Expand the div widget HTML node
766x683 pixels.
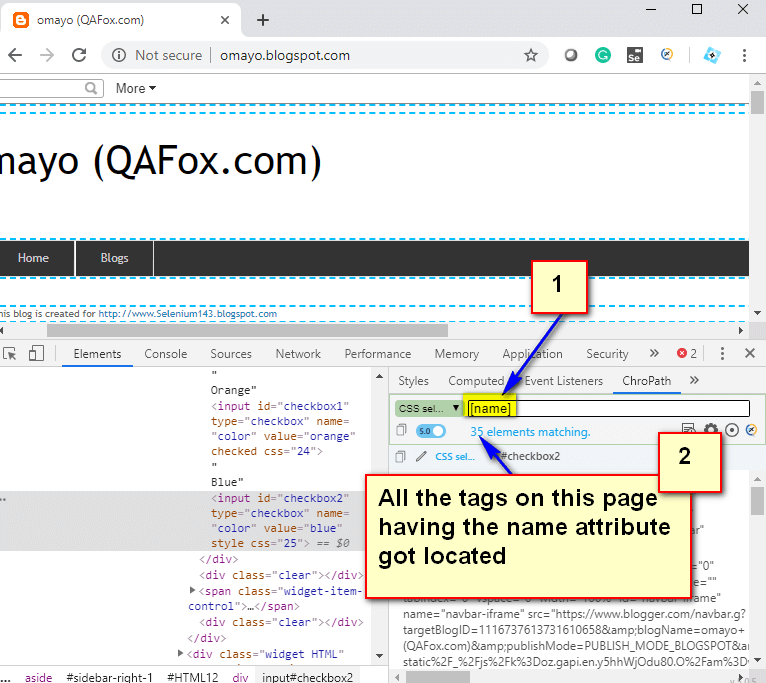pyautogui.click(x=180, y=653)
